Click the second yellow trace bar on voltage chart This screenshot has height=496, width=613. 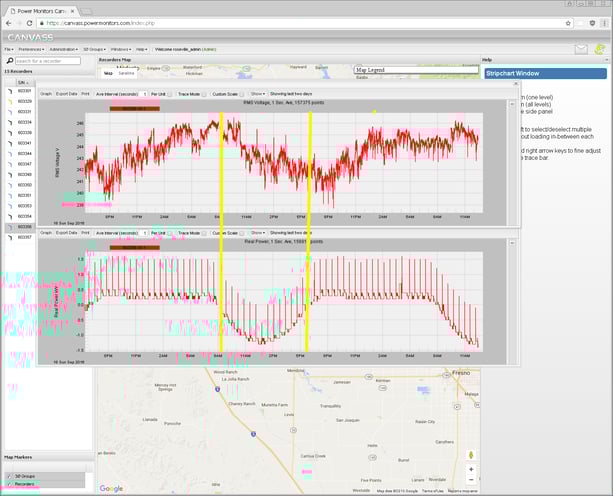(311, 163)
